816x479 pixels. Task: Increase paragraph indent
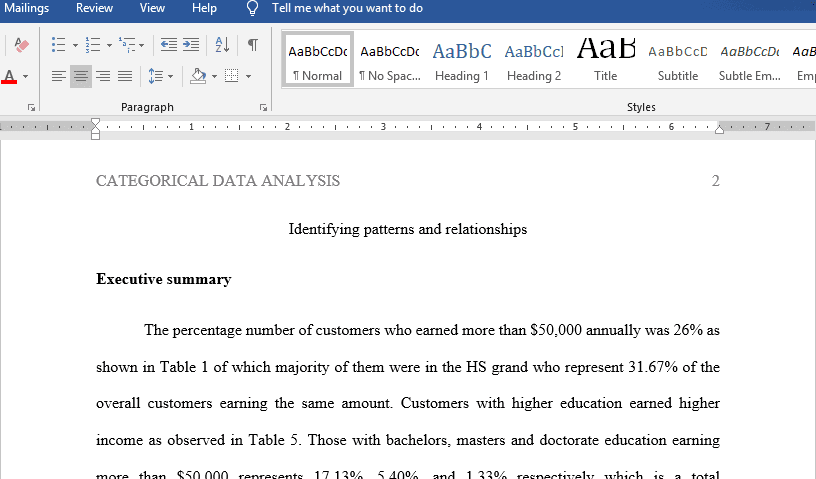pyautogui.click(x=191, y=45)
